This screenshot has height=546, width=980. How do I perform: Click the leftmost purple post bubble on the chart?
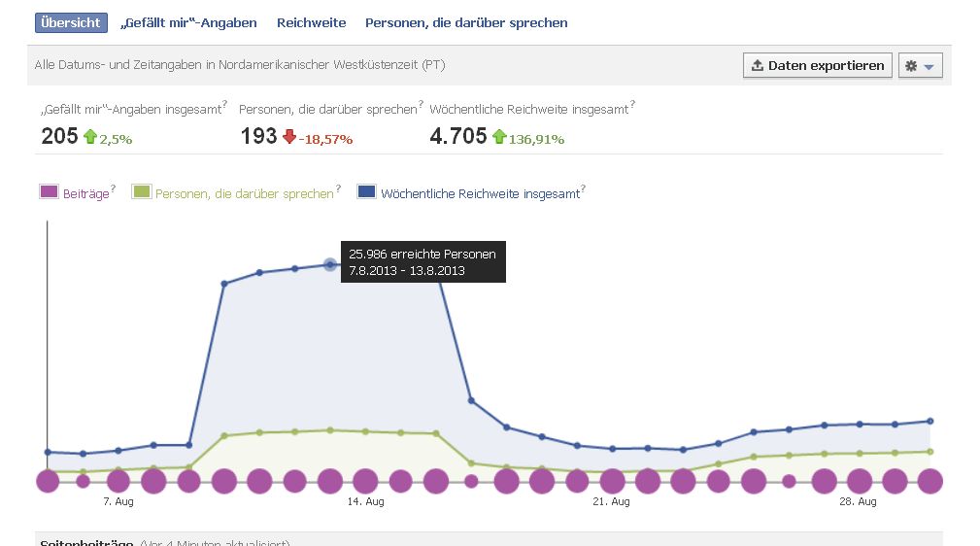click(48, 481)
